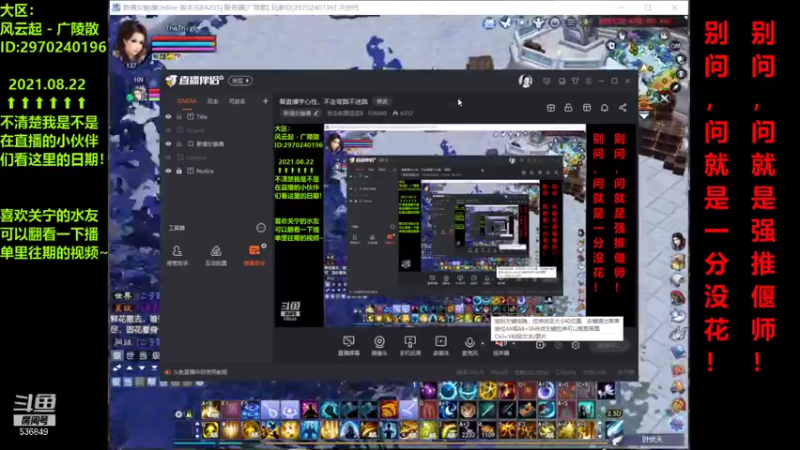Add a new scene with plus button
This screenshot has width=800, height=450.
tap(265, 101)
